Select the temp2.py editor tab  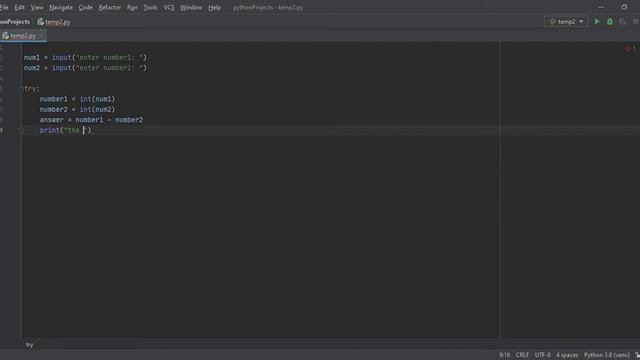coord(23,36)
